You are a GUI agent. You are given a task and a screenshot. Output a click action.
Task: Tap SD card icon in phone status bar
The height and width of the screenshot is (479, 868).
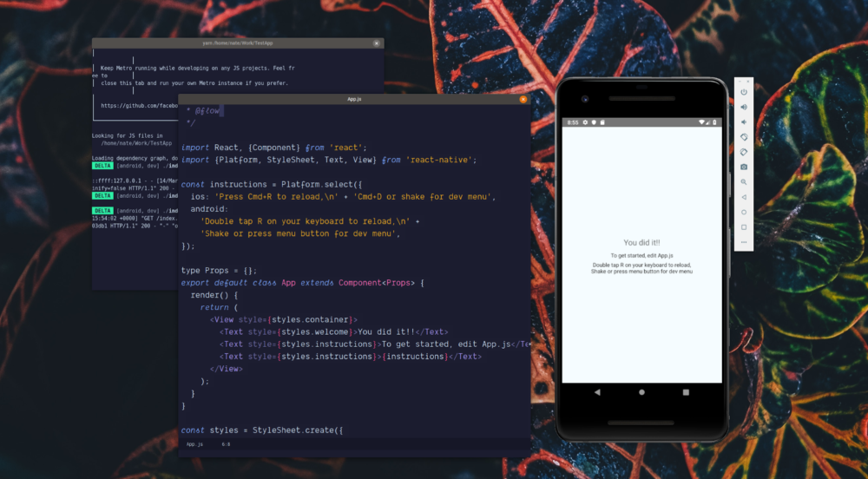(x=602, y=122)
